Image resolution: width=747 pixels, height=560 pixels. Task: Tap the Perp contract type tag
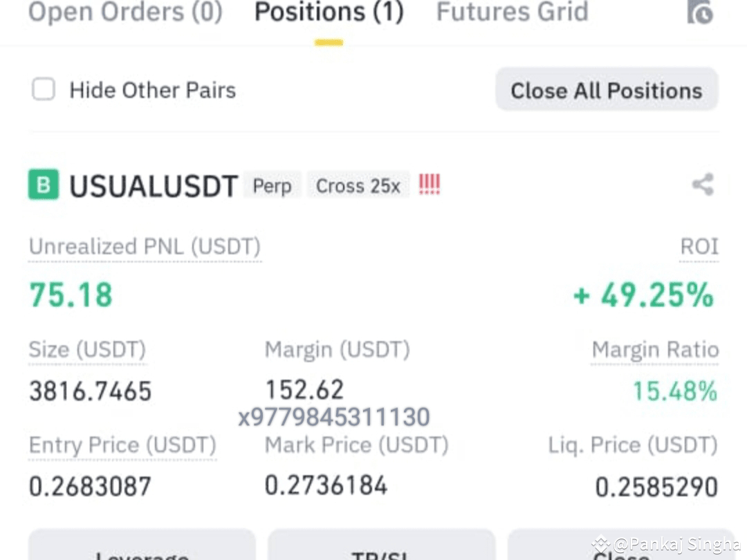(x=272, y=186)
